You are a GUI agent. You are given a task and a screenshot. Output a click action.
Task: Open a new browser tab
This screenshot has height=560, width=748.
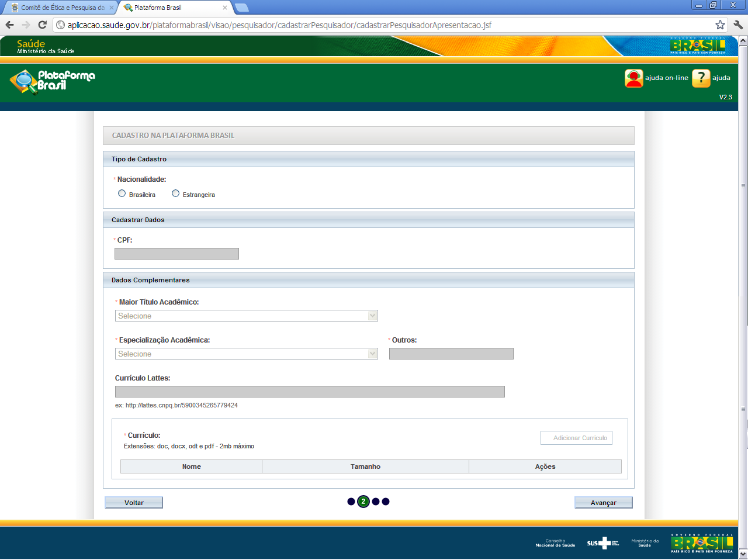[242, 8]
